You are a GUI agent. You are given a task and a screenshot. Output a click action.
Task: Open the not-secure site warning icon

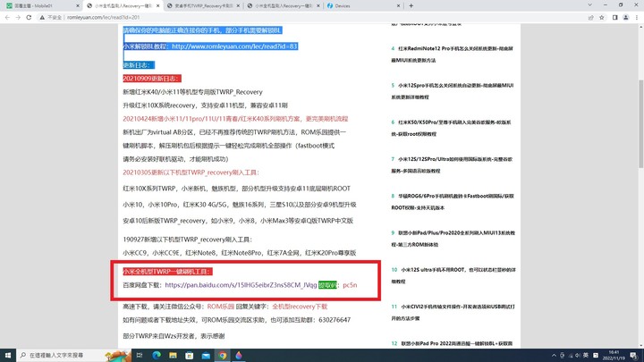pyautogui.click(x=42, y=18)
